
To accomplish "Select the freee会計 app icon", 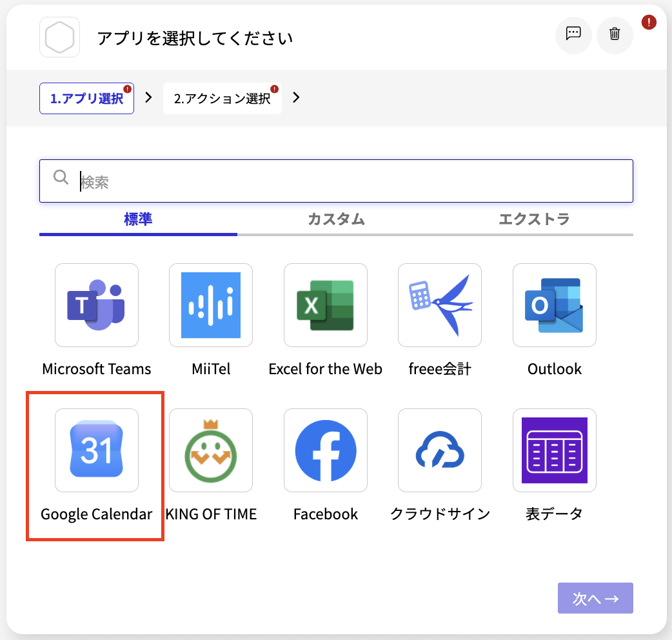I will 440,305.
